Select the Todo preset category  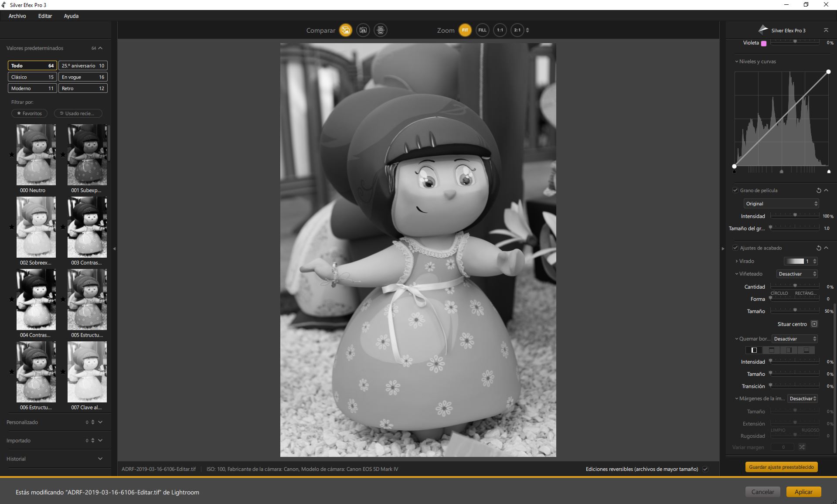32,65
